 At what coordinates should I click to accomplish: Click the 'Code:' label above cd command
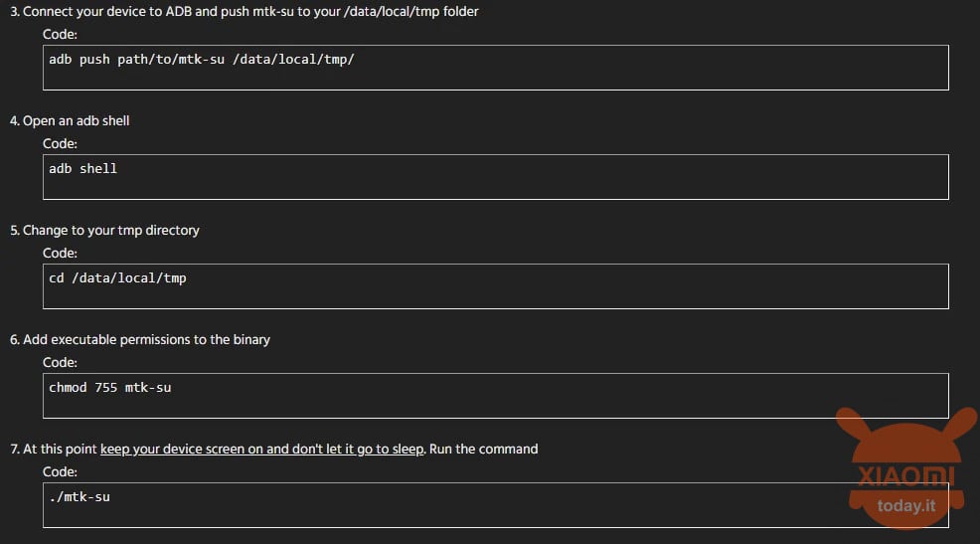tap(60, 254)
